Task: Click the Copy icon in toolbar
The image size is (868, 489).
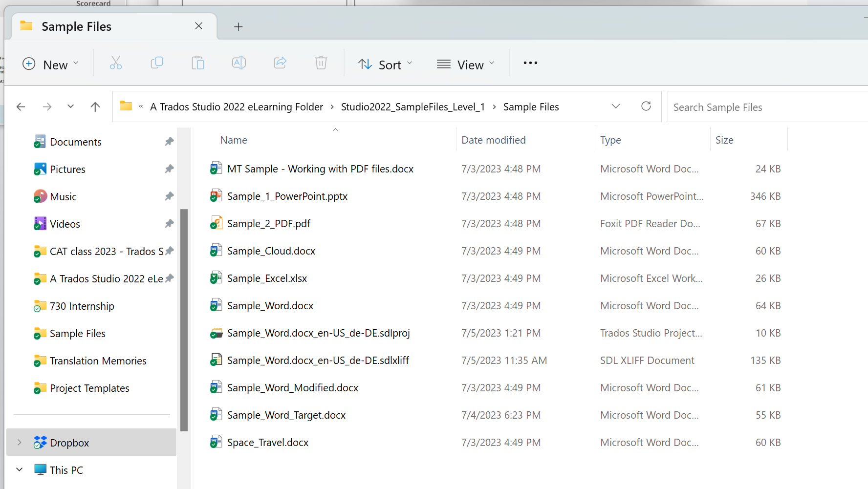Action: point(156,63)
